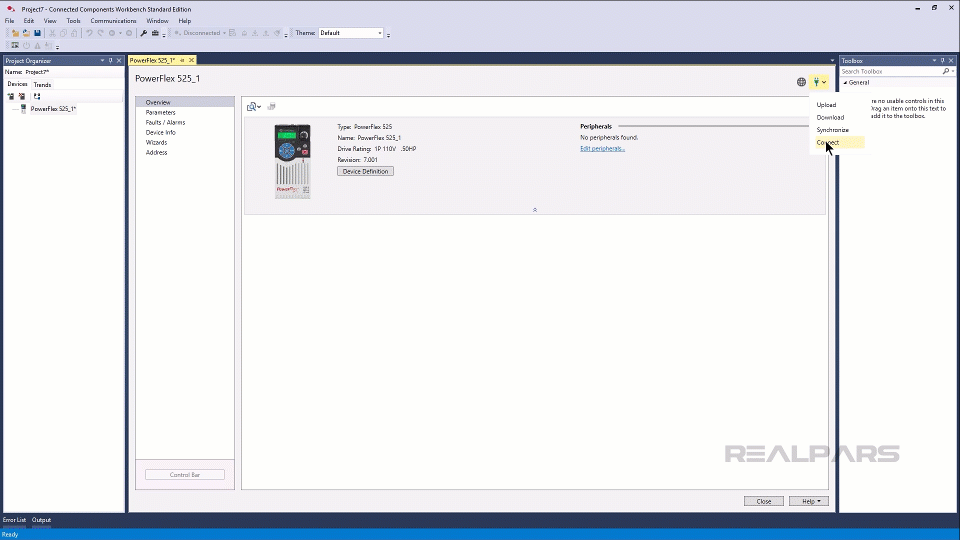Click the PowerFlex 525 drive image
The image size is (960, 540).
(x=293, y=161)
